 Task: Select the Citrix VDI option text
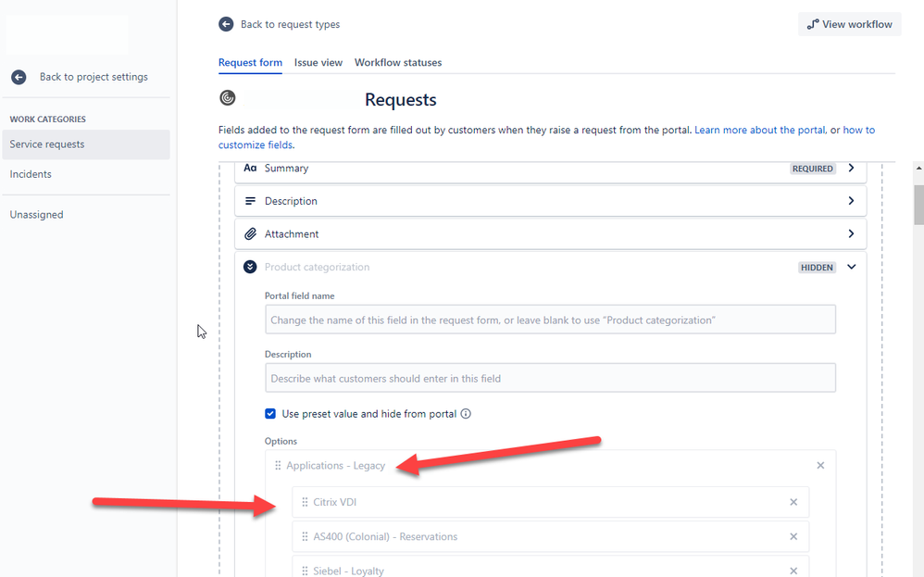[335, 502]
